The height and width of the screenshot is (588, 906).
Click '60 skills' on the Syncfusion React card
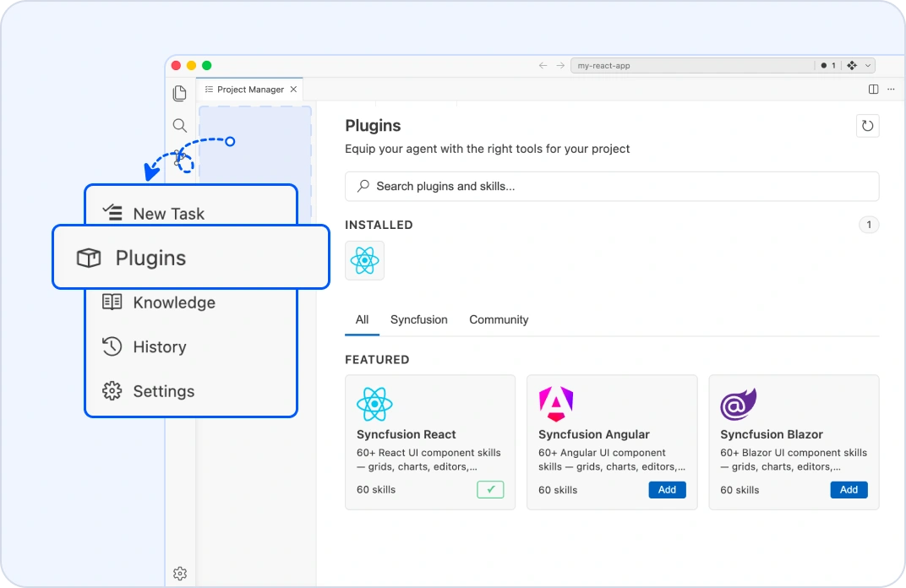click(x=376, y=490)
